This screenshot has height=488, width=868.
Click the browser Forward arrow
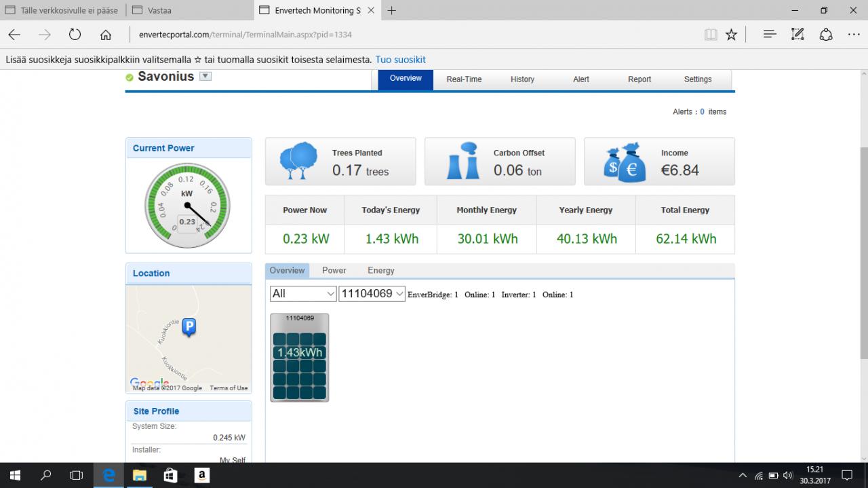click(x=45, y=35)
